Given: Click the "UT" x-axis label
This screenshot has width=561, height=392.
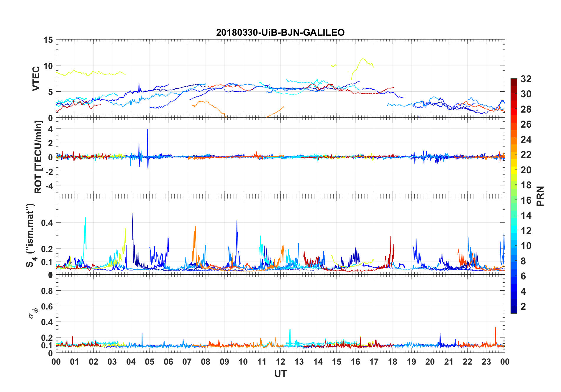Looking at the screenshot, I should click(280, 374).
